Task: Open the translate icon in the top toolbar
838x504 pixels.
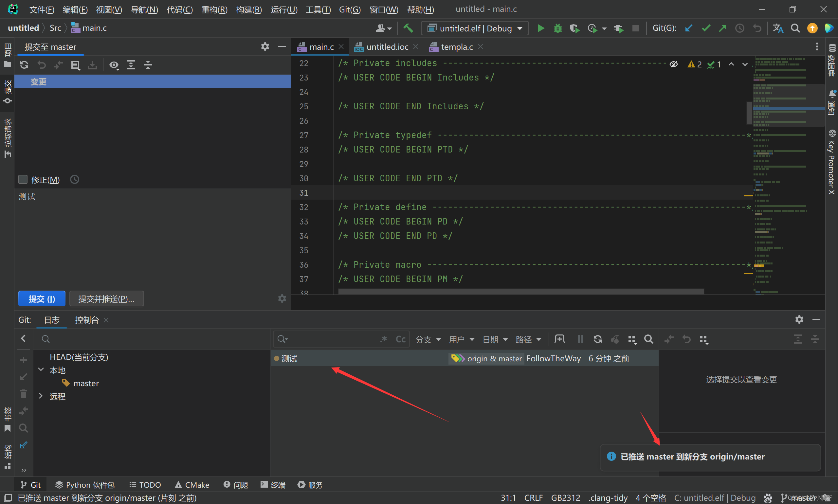Action: (x=778, y=28)
